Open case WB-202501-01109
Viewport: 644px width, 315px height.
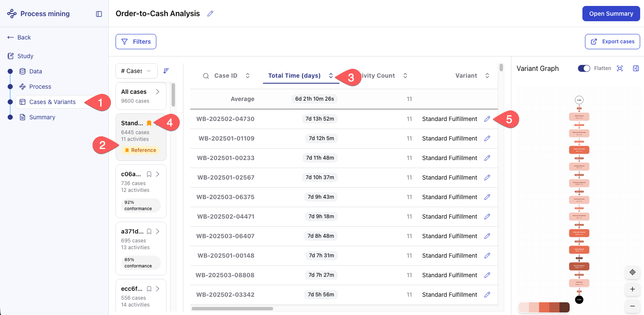point(226,138)
